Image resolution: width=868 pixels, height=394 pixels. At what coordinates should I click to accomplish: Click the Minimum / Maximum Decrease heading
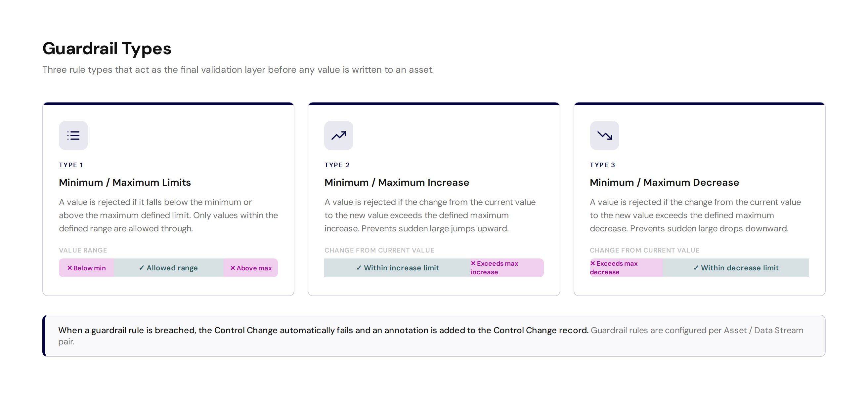(664, 182)
